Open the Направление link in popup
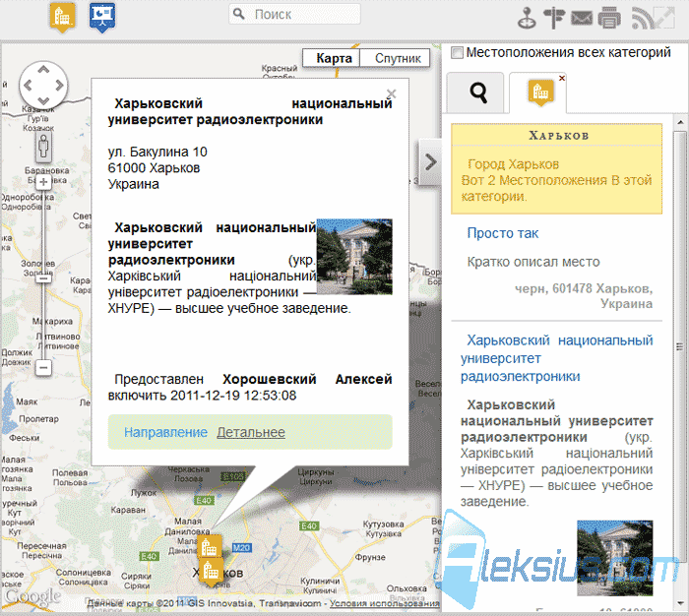The width and height of the screenshot is (689, 616). pyautogui.click(x=165, y=432)
